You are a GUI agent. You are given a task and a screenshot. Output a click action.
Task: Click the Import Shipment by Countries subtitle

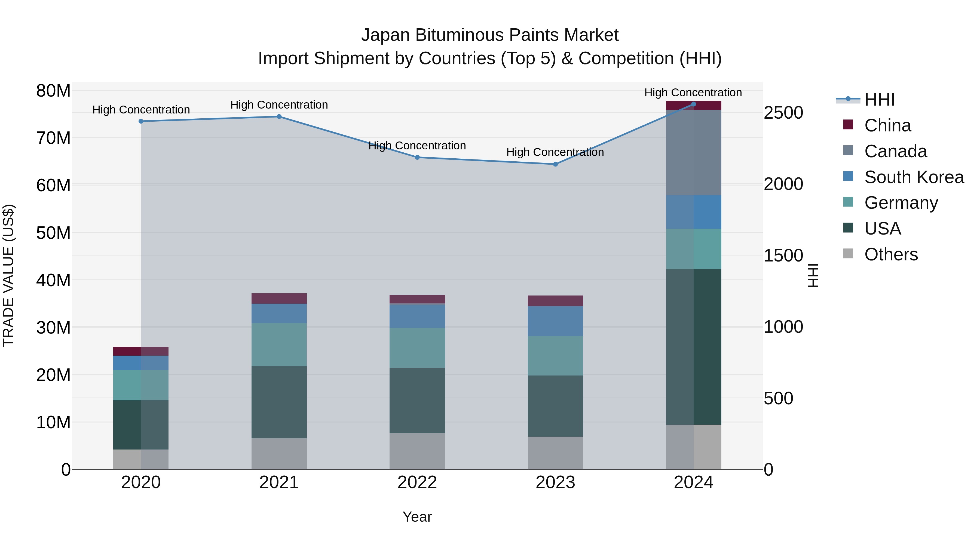click(x=490, y=59)
